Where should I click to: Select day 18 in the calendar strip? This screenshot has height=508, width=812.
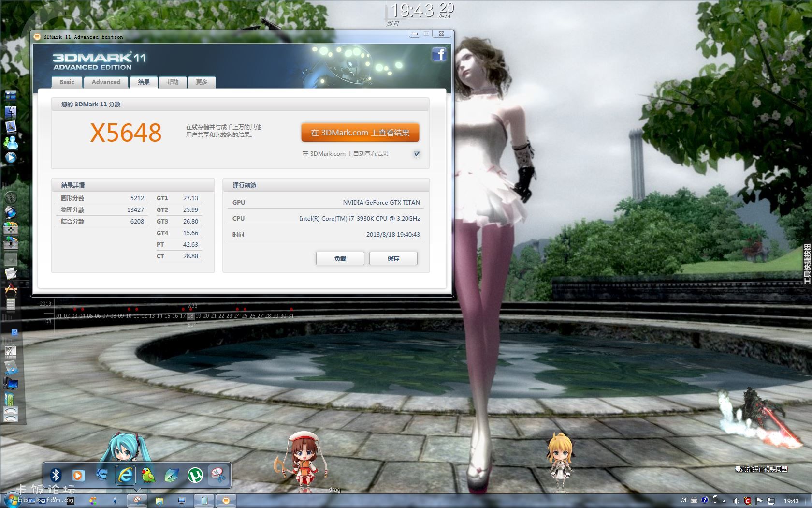[x=190, y=316]
